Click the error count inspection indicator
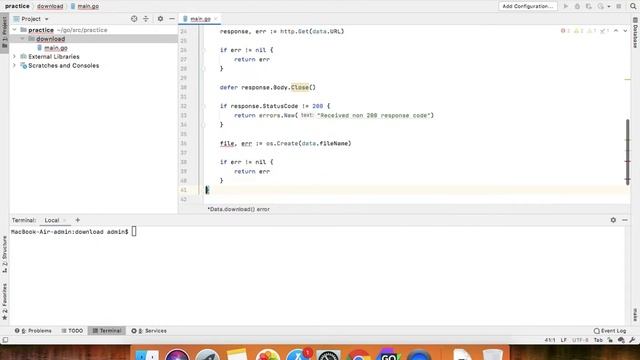640x360 pixels. [565, 31]
